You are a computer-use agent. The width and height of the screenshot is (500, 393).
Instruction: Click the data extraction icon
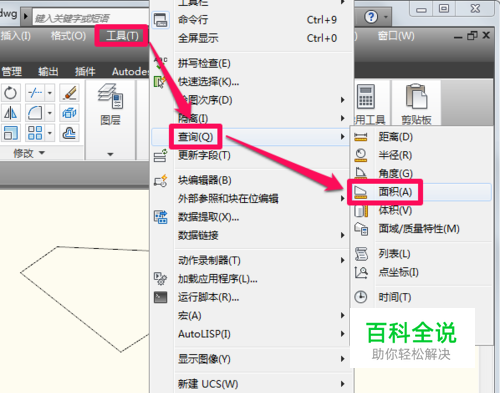pos(161,217)
